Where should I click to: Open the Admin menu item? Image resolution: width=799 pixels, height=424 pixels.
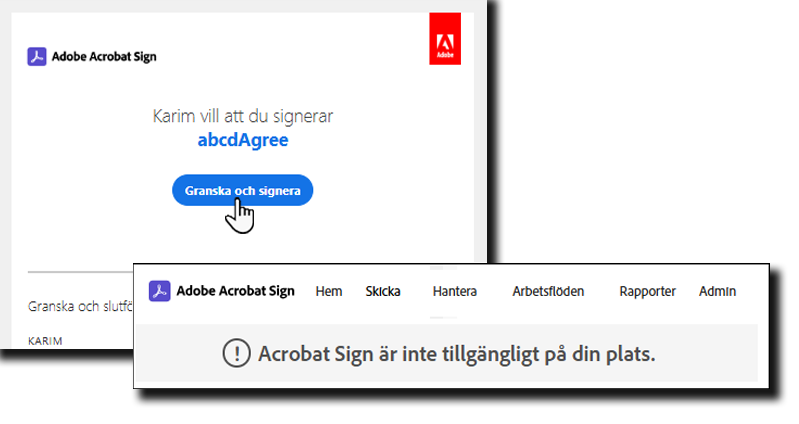[717, 292]
